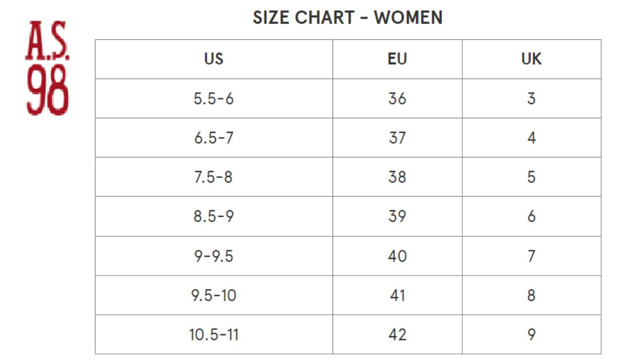Click the US 9-9.5 cell
Viewport: 644px width, 362px height.
coord(214,256)
